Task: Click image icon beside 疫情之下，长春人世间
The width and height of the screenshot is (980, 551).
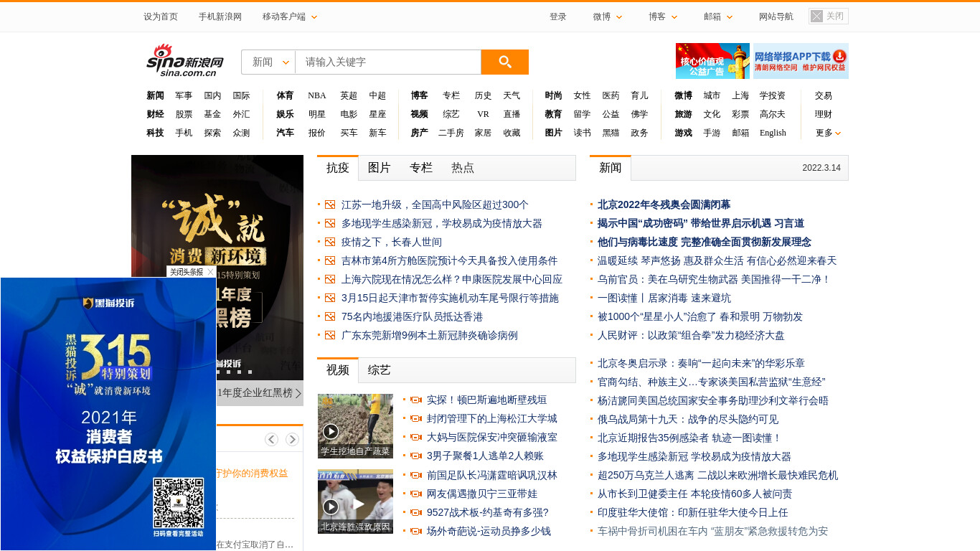Action: [330, 242]
